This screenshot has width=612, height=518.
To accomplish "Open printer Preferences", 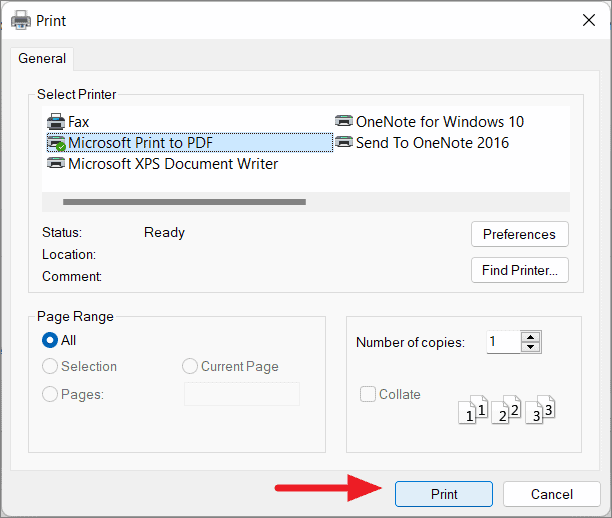I will point(519,234).
